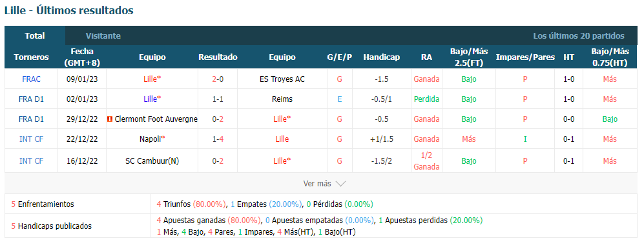Screen dimensions: 644x245
Task: Click the 2-0 result against Troyes
Action: tap(218, 79)
